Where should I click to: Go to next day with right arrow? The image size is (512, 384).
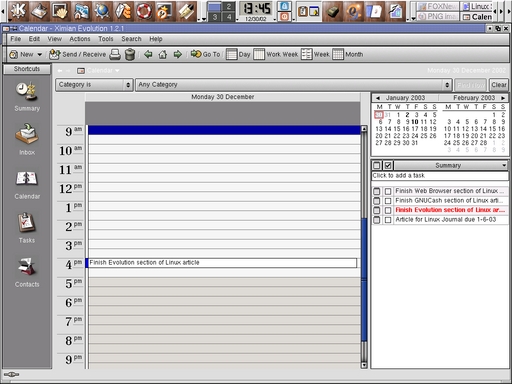point(177,54)
